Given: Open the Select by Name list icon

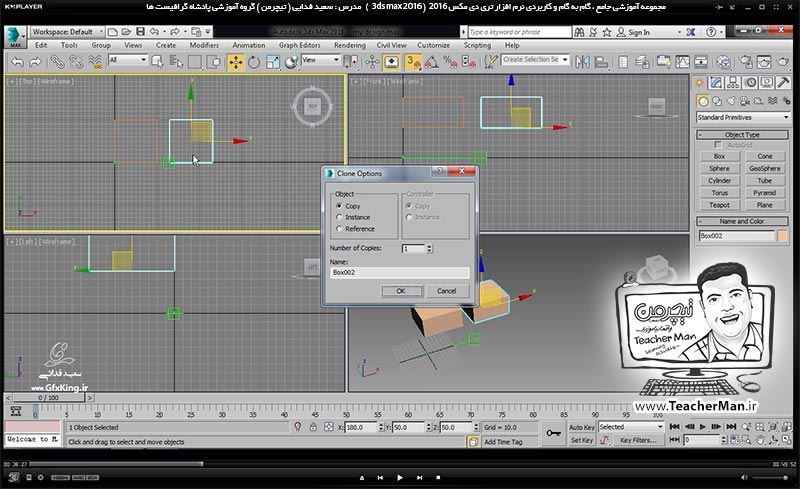Looking at the screenshot, I should (176, 62).
